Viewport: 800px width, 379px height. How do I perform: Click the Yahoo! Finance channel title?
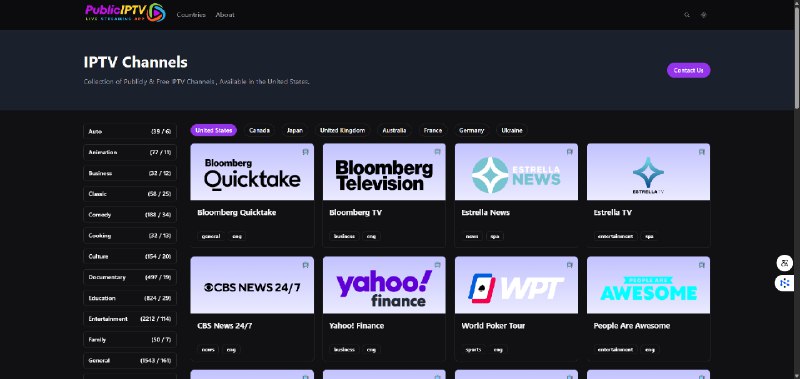(357, 326)
